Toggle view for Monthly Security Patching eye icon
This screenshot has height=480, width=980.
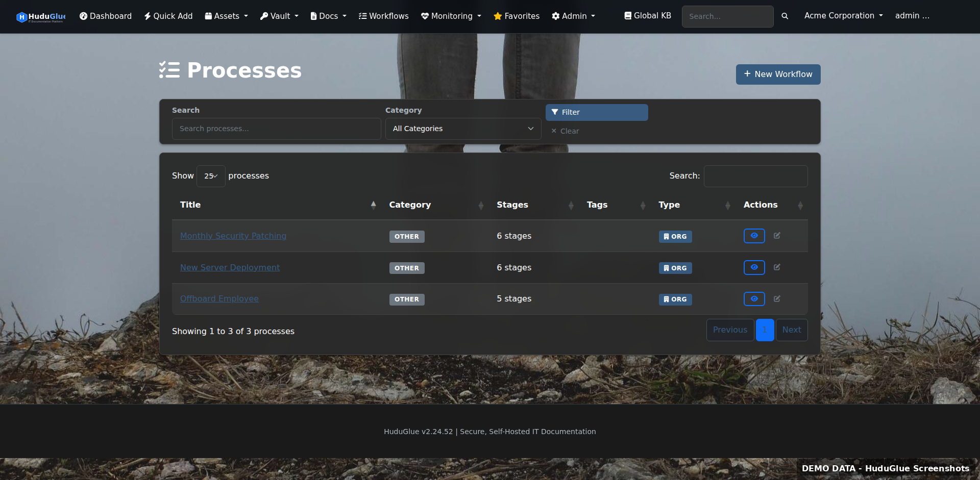point(754,236)
